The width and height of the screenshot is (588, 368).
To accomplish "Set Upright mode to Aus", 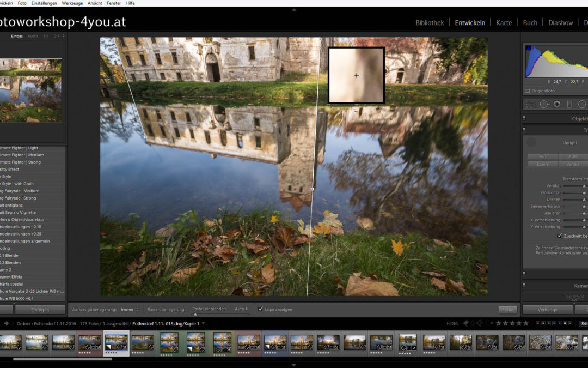I will 543,156.
